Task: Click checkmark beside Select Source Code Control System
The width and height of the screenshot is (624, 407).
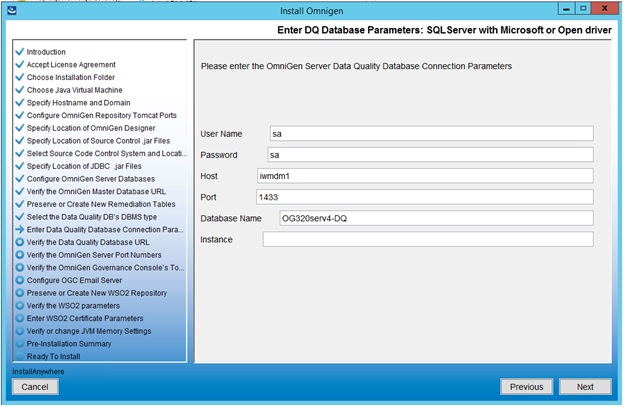Action: coord(20,153)
